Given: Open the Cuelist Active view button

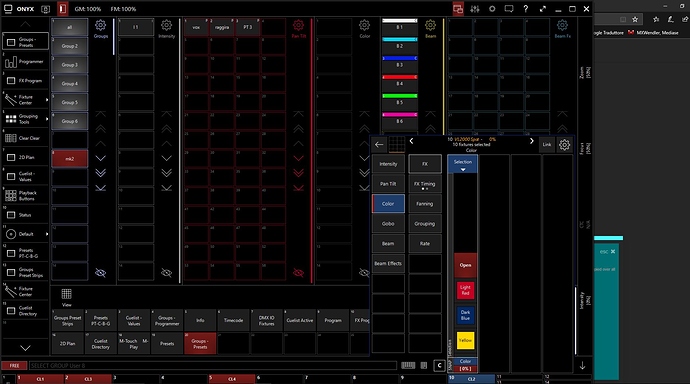Looking at the screenshot, I should pos(300,320).
